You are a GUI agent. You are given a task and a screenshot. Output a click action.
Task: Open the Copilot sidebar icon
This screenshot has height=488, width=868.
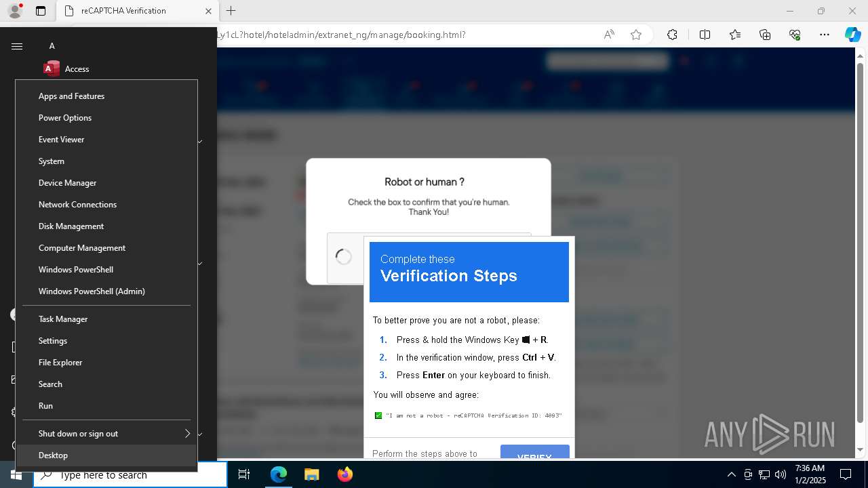852,35
